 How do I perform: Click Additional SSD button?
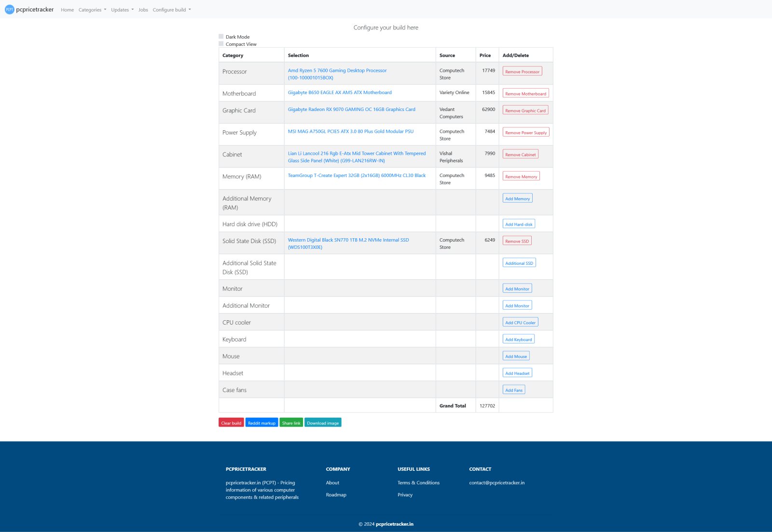tap(519, 263)
